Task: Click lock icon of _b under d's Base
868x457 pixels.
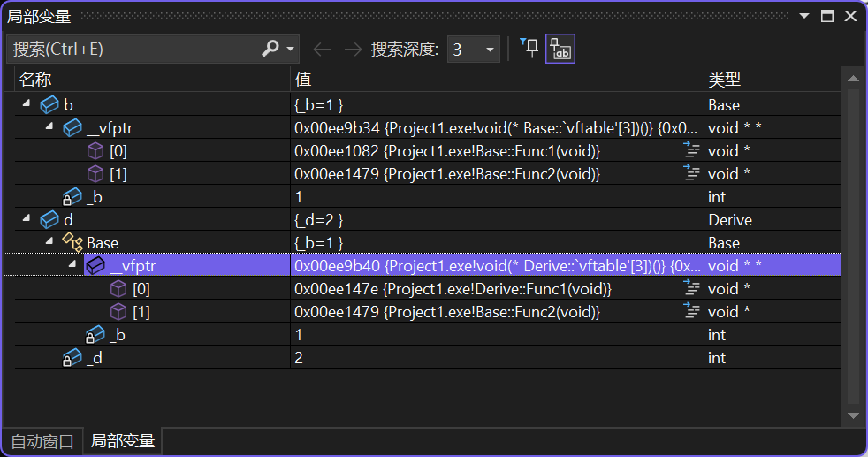Action: click(95, 335)
